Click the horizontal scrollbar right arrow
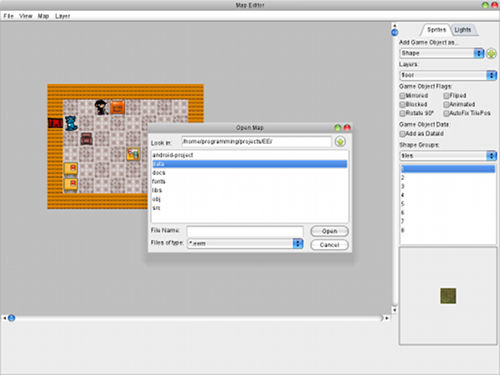The height and width of the screenshot is (375, 500). click(x=387, y=318)
